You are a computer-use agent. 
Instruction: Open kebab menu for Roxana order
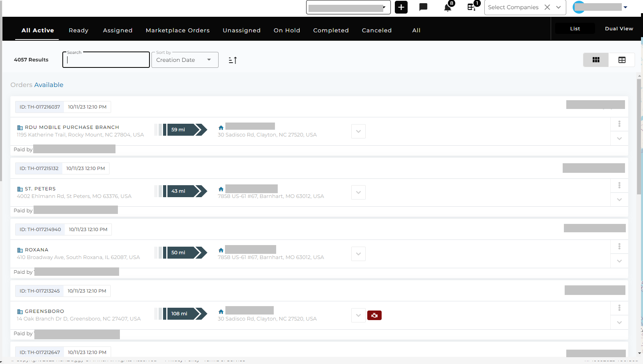619,246
